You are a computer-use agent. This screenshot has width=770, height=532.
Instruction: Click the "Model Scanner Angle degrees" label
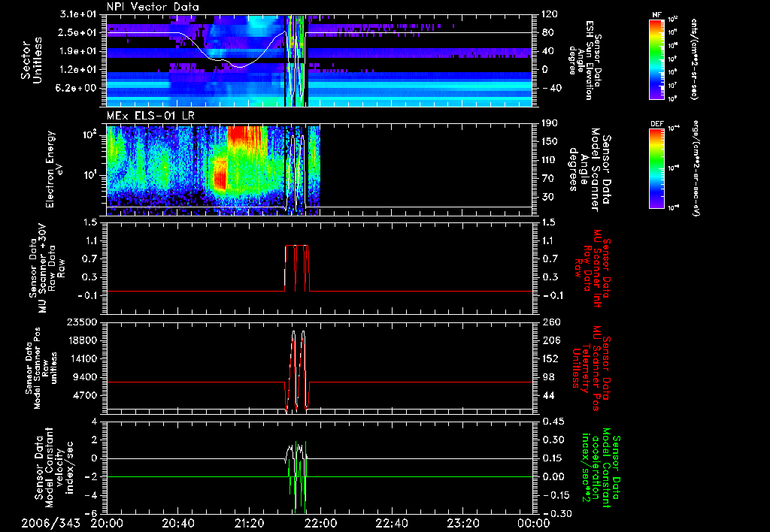point(590,169)
